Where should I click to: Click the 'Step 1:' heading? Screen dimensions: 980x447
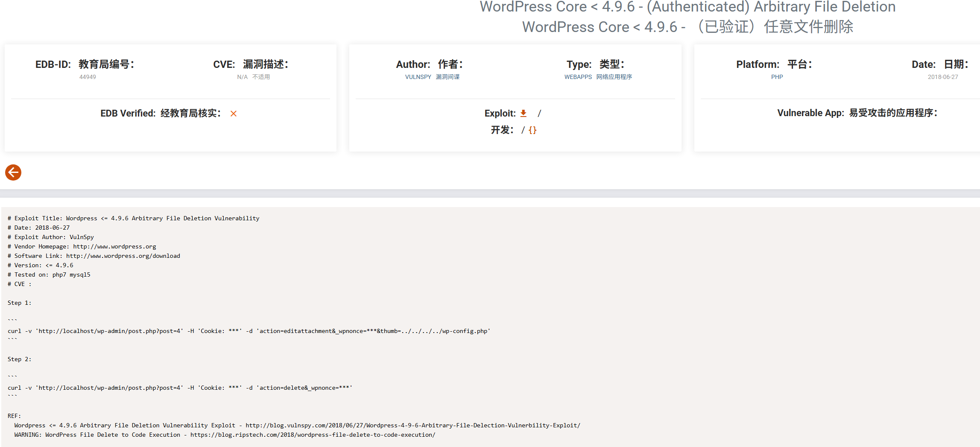pos(19,303)
